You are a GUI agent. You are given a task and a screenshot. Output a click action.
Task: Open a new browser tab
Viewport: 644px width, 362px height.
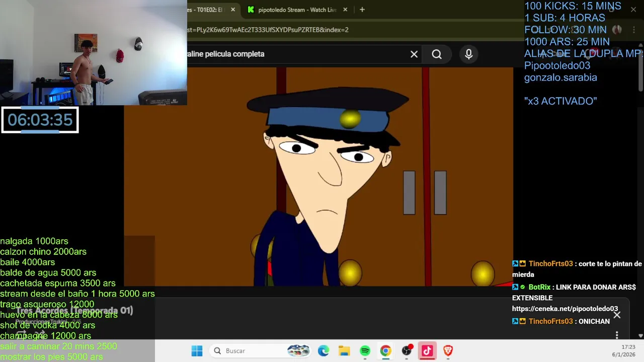pyautogui.click(x=362, y=10)
